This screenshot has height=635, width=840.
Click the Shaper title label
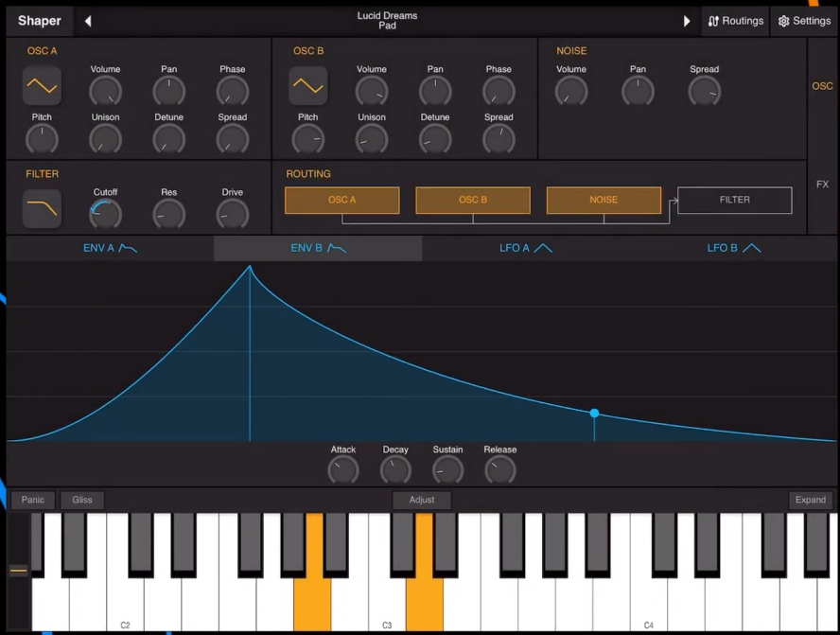click(40, 21)
